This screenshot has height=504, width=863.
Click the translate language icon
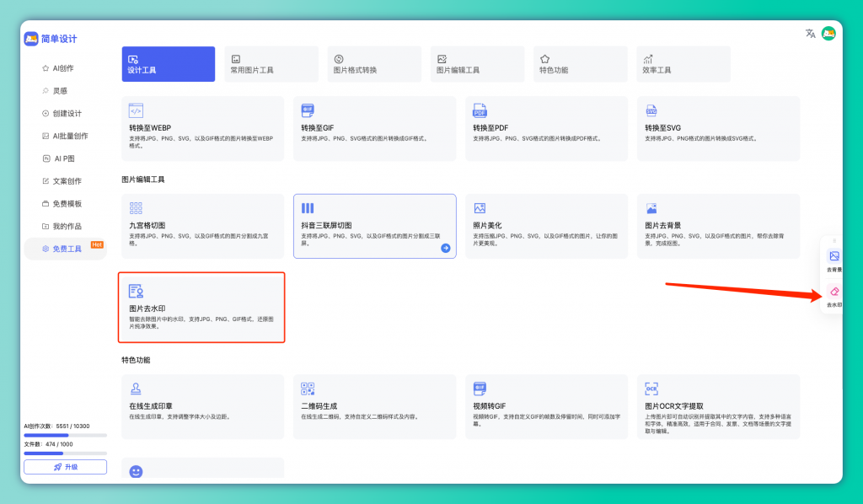coord(810,34)
